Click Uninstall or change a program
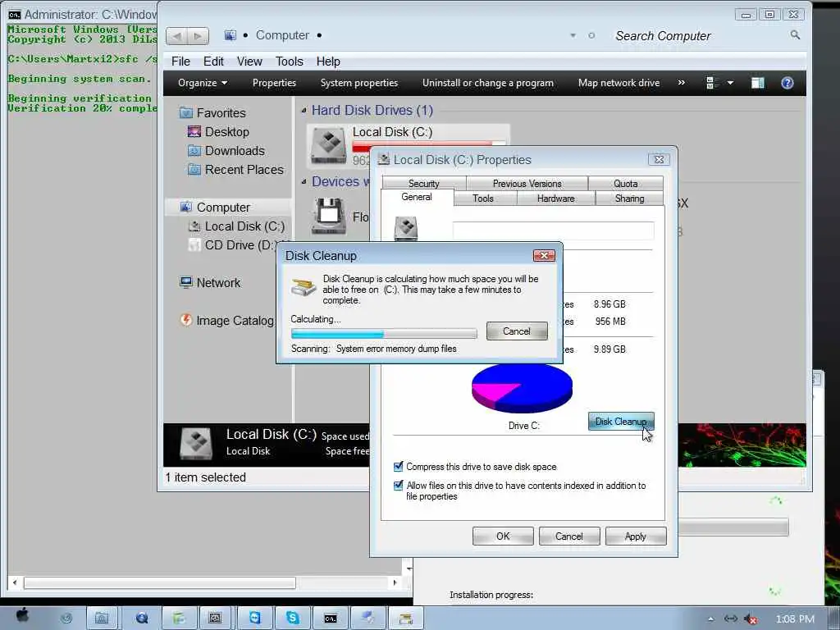This screenshot has width=840, height=630. (488, 83)
